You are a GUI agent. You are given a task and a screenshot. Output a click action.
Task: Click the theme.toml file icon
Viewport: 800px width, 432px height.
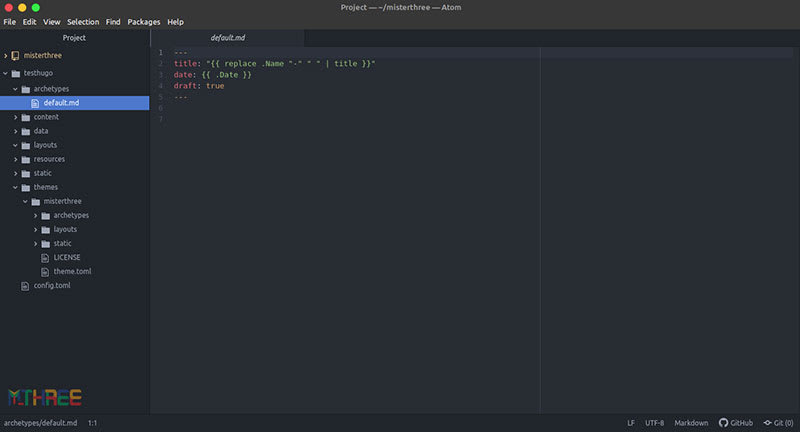click(x=45, y=272)
